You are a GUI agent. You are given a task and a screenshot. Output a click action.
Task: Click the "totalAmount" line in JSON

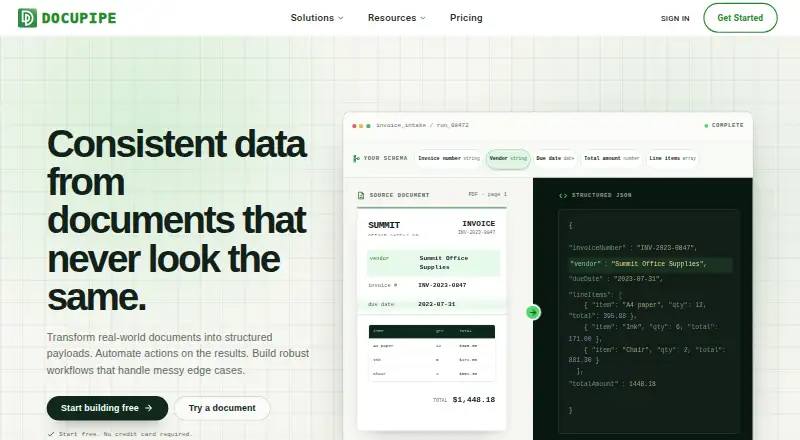pos(612,383)
